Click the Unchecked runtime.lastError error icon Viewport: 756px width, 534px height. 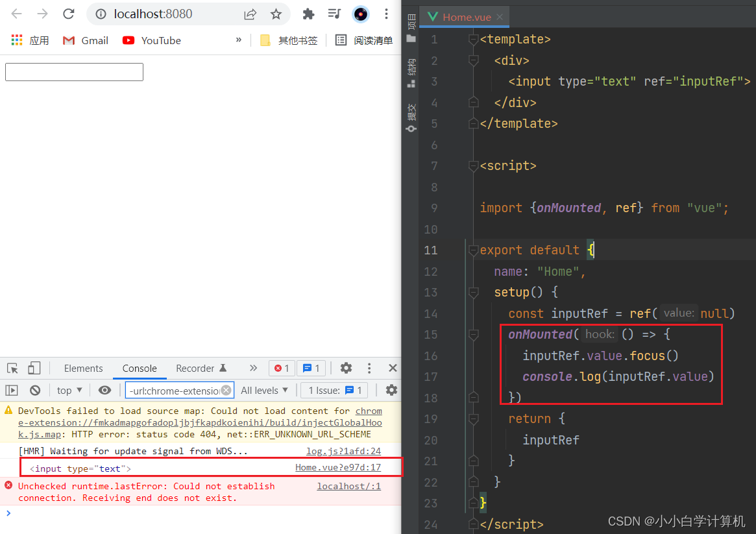point(8,485)
